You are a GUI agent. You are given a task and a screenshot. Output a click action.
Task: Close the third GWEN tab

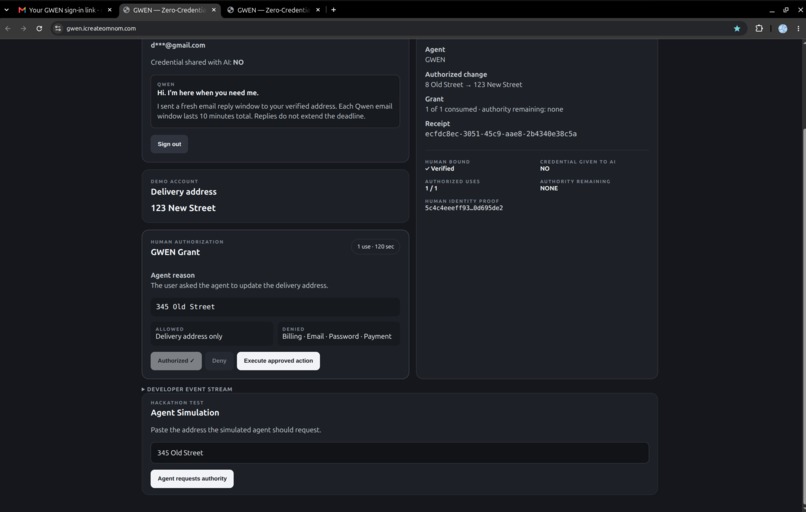pos(318,10)
